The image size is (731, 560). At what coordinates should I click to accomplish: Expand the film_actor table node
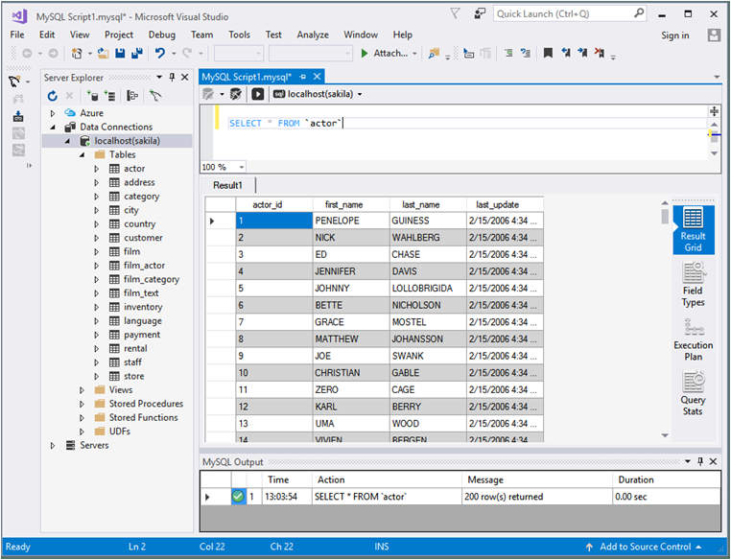[x=97, y=266]
